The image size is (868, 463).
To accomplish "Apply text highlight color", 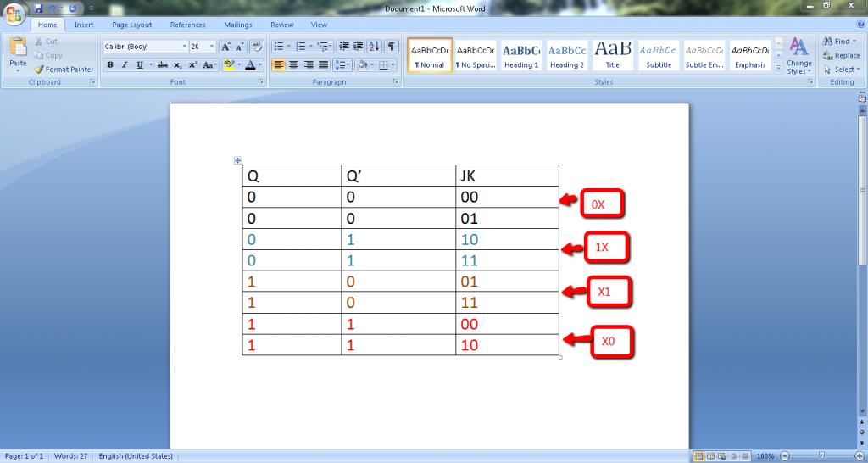I will [228, 65].
